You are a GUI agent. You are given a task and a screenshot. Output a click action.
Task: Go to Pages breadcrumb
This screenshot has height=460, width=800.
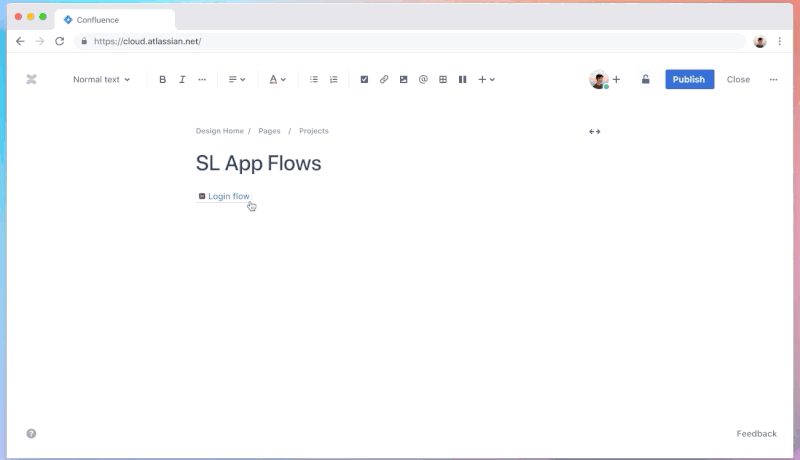pyautogui.click(x=269, y=131)
